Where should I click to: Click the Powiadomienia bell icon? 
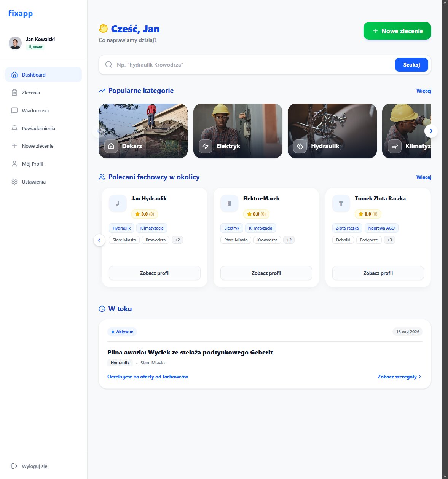14,128
